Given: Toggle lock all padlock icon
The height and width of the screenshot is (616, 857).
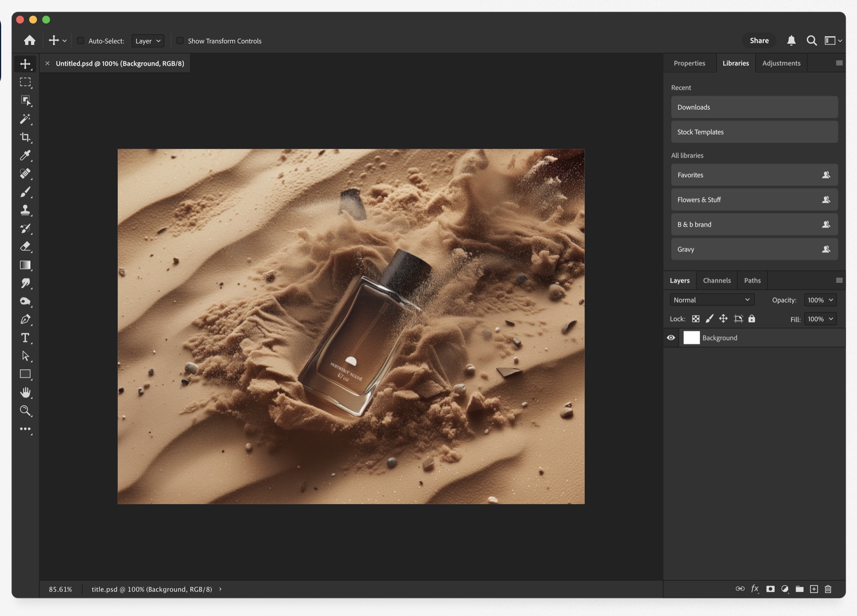Looking at the screenshot, I should click(x=752, y=319).
